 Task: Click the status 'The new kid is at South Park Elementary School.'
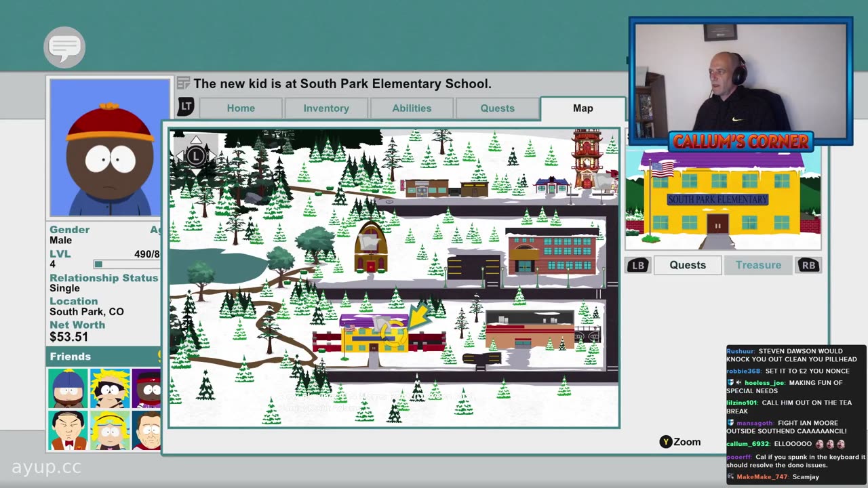pyautogui.click(x=342, y=84)
